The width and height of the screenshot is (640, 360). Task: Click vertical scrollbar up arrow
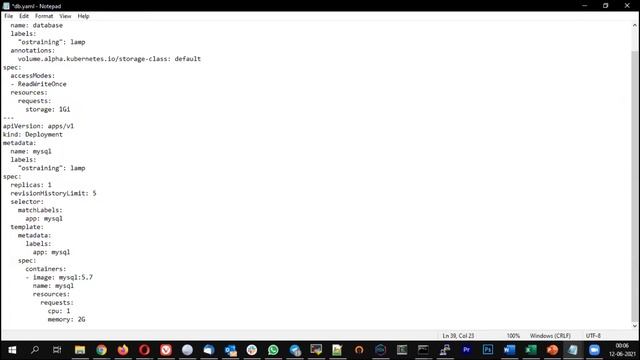coord(635,25)
